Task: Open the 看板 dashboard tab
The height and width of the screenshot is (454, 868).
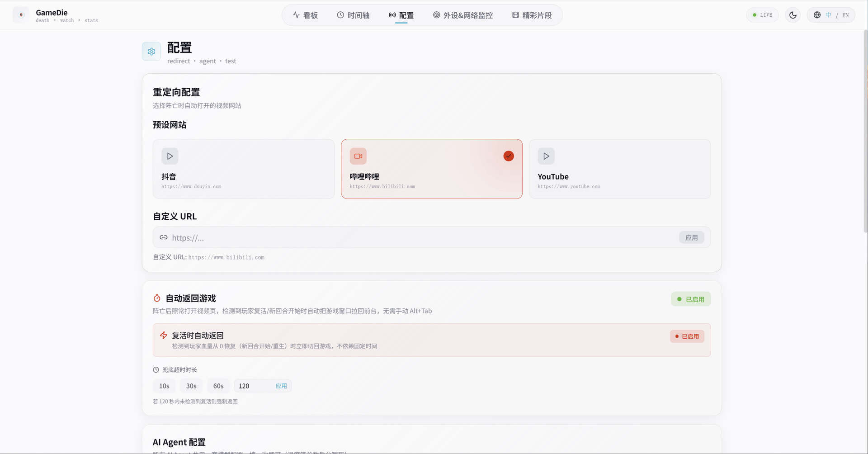Action: click(x=305, y=15)
